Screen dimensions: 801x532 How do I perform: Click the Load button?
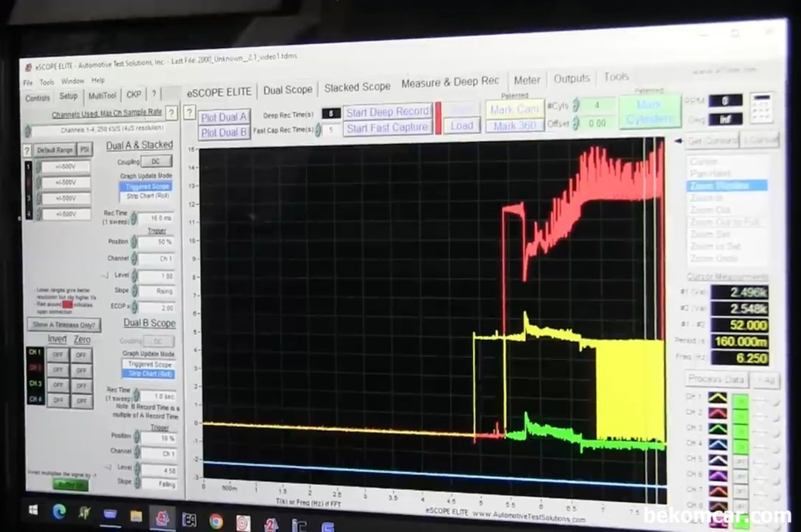pos(462,125)
